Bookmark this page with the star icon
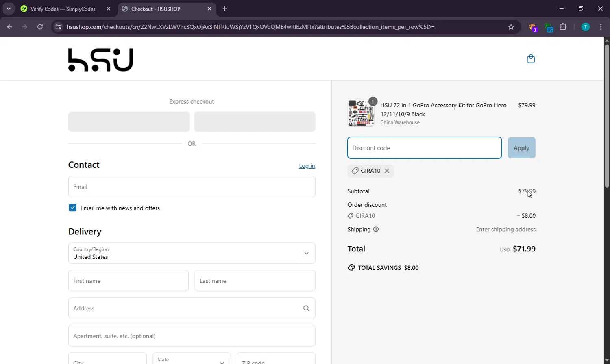Viewport: 610px width, 364px height. 511,27
